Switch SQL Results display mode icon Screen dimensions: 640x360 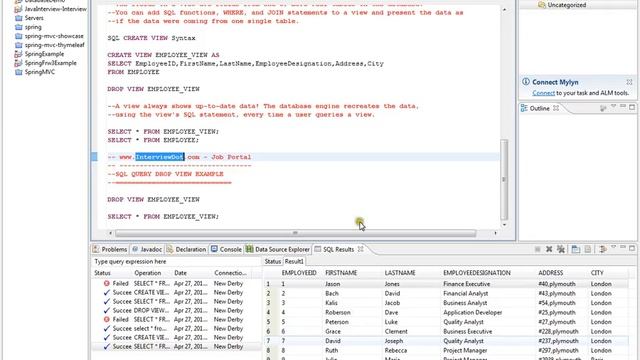pos(576,249)
